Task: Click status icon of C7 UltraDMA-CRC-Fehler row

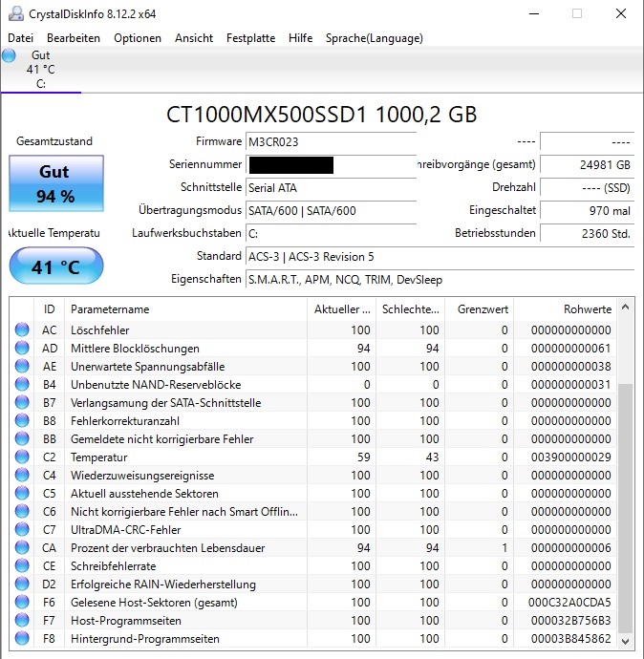Action: pyautogui.click(x=22, y=529)
